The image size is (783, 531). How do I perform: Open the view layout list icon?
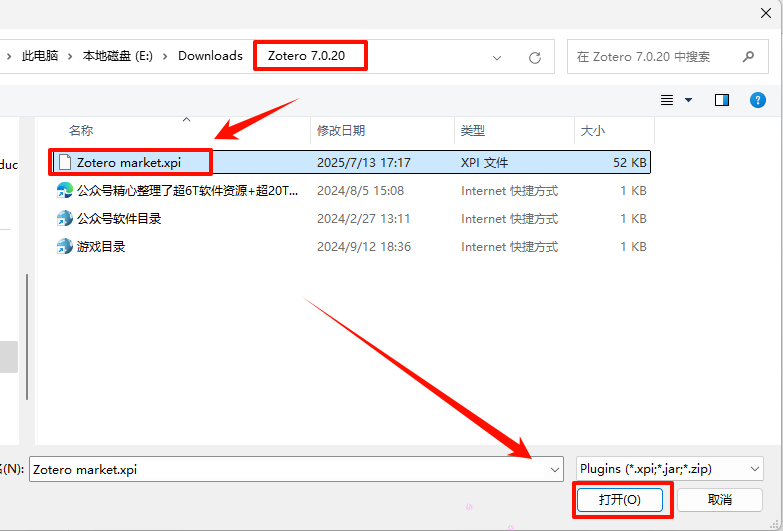click(x=667, y=100)
